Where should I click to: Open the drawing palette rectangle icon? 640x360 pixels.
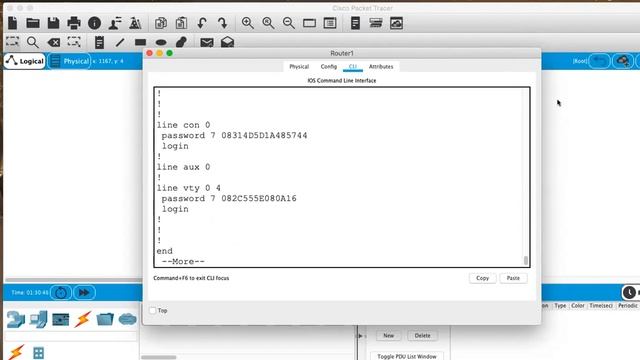[x=309, y=23]
